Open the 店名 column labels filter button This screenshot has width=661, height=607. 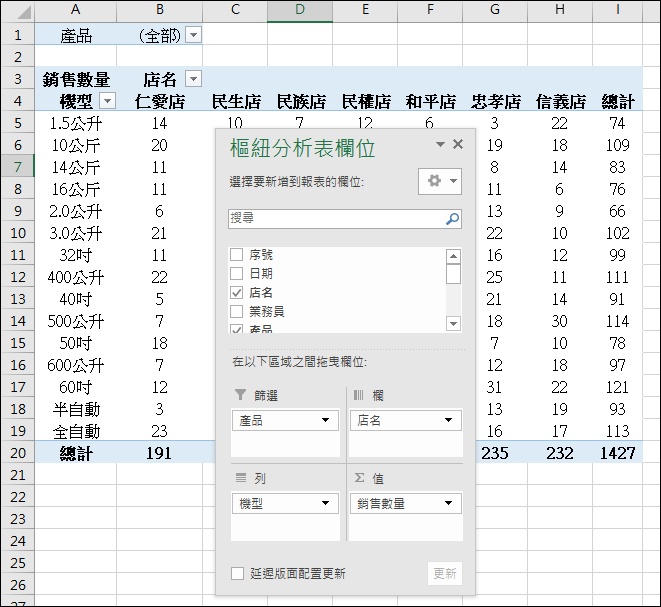[193, 79]
